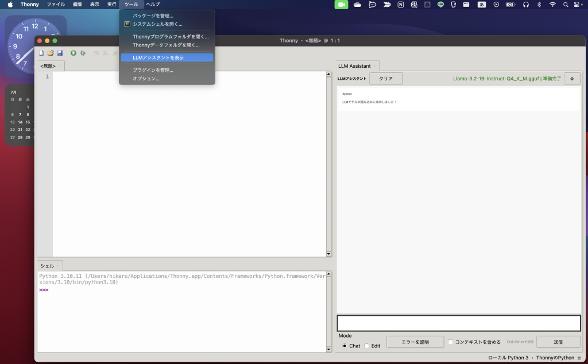Click the Llama-3.2-1B-Instruct-Q4_K_M.gguf status text

coord(507,79)
